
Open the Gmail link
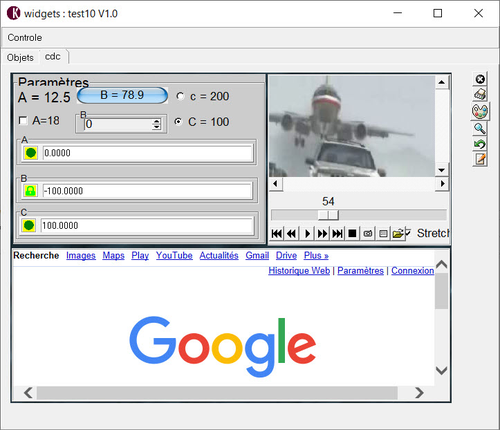257,256
